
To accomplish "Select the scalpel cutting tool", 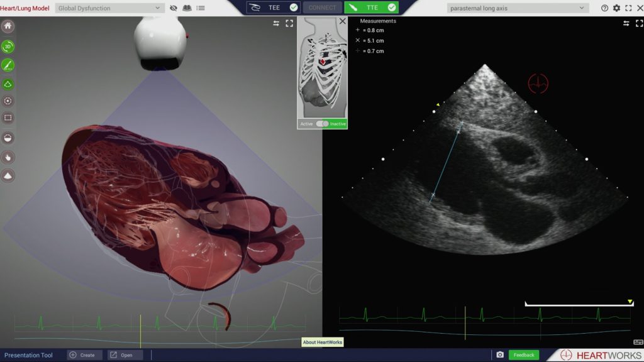I will (8, 65).
